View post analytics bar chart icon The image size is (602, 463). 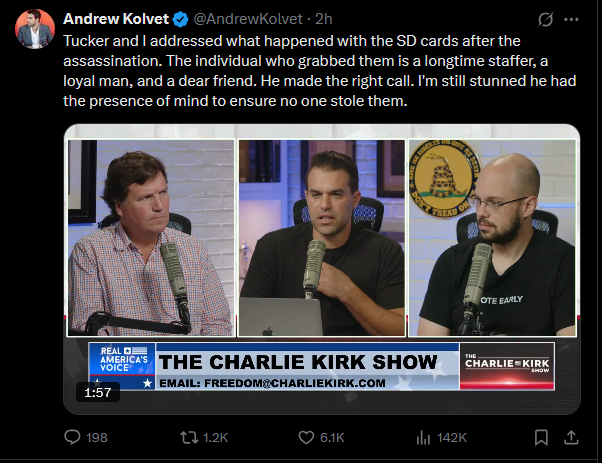[x=423, y=437]
